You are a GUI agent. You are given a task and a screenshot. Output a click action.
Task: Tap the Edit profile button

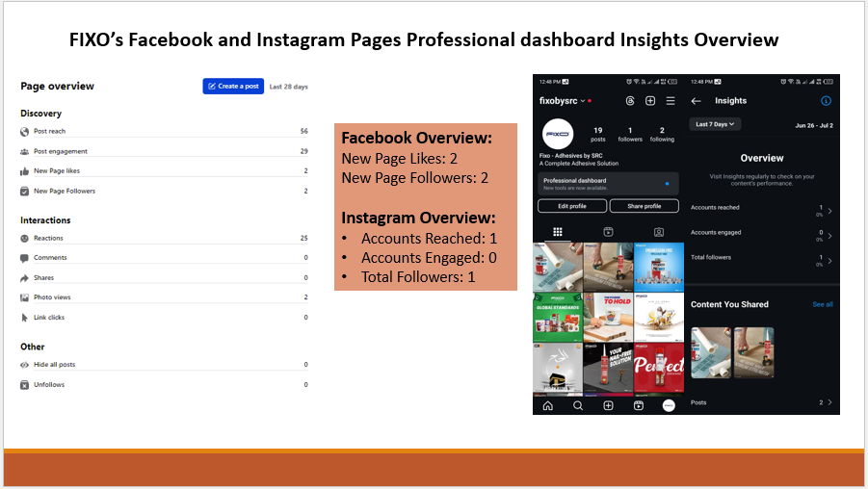pos(571,206)
